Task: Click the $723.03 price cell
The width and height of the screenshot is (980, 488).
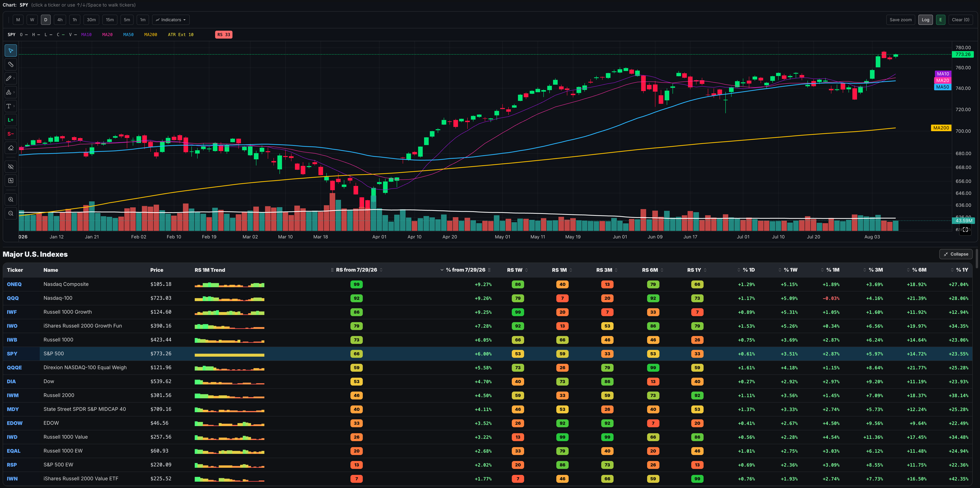Action: (x=161, y=298)
